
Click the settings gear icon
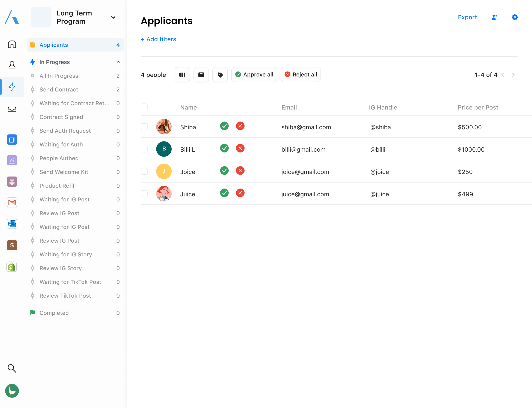(515, 17)
